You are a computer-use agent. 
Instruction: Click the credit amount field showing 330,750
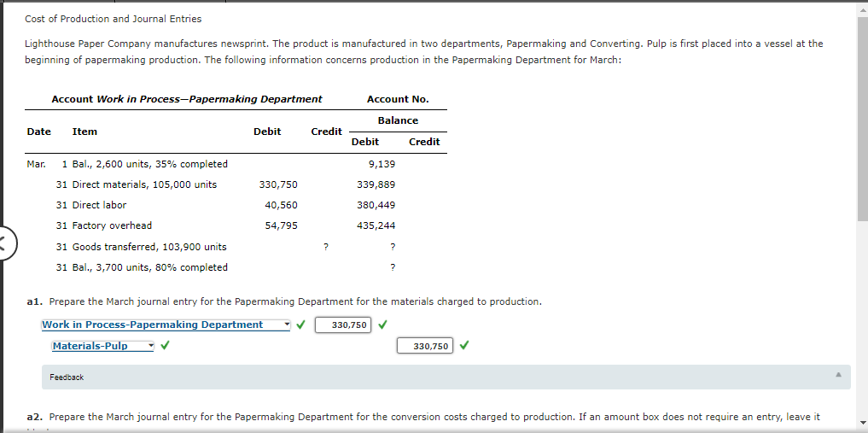(x=424, y=346)
